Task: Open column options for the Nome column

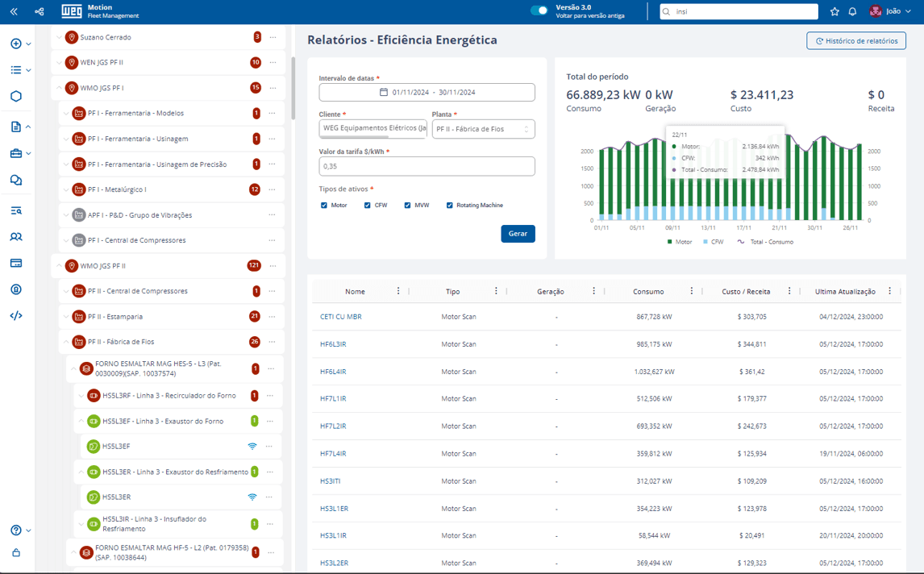Action: (x=398, y=291)
